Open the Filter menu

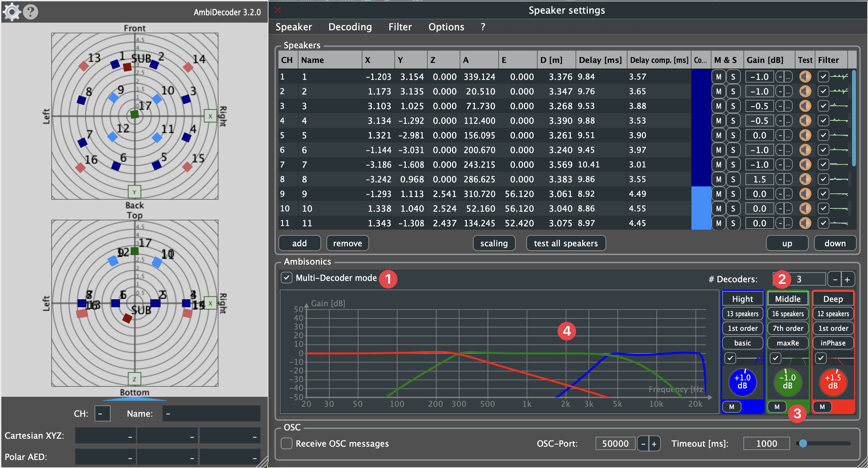[x=400, y=27]
